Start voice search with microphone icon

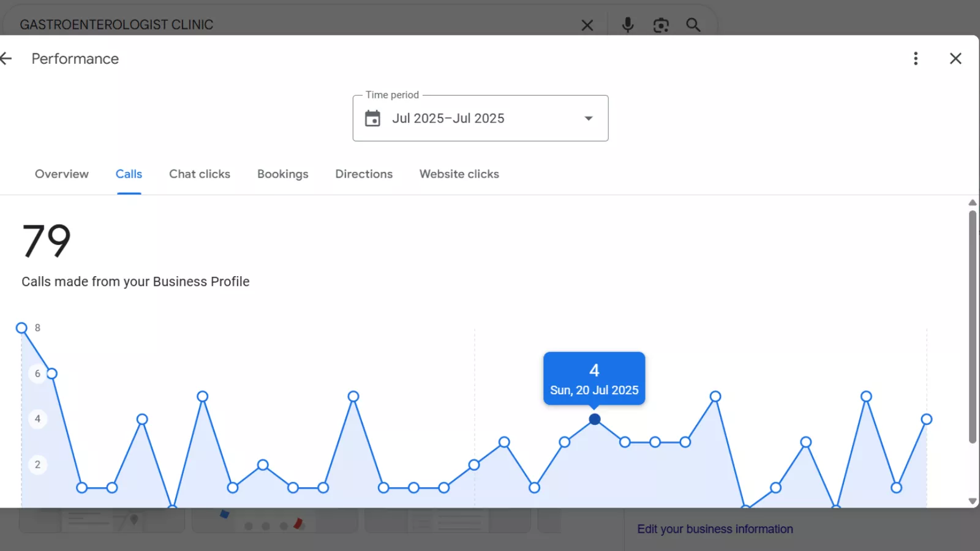point(628,25)
